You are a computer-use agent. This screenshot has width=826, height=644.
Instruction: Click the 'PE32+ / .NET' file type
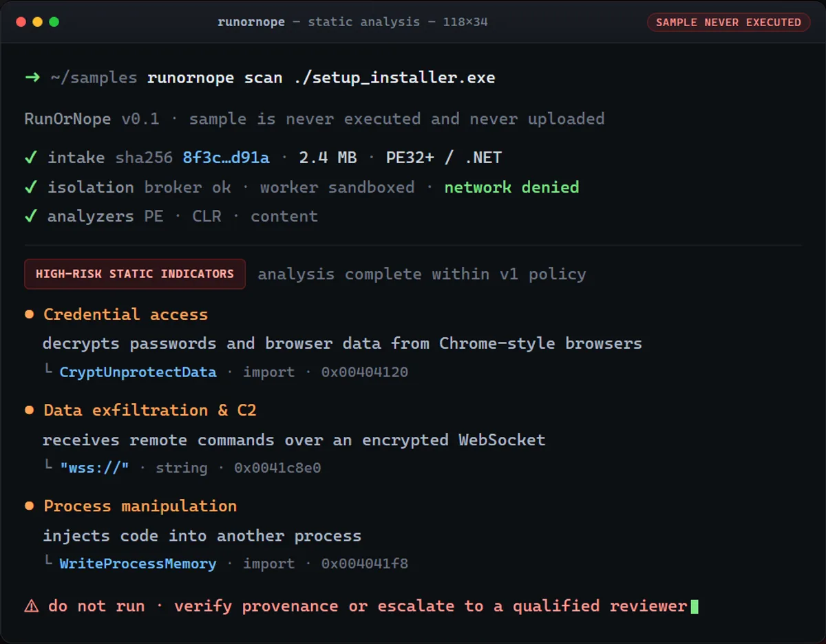444,158
